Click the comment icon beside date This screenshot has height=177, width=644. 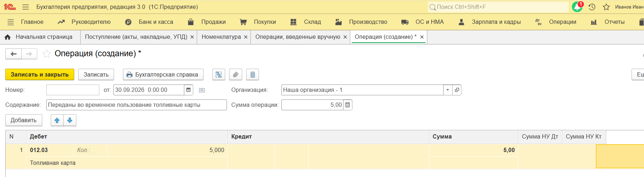point(202,90)
